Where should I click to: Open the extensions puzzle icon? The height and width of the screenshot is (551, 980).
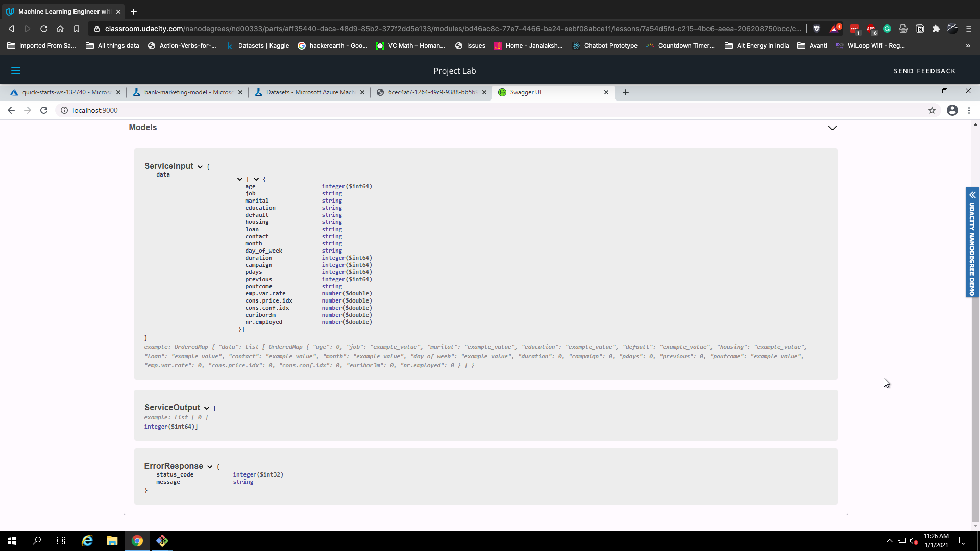pyautogui.click(x=936, y=29)
